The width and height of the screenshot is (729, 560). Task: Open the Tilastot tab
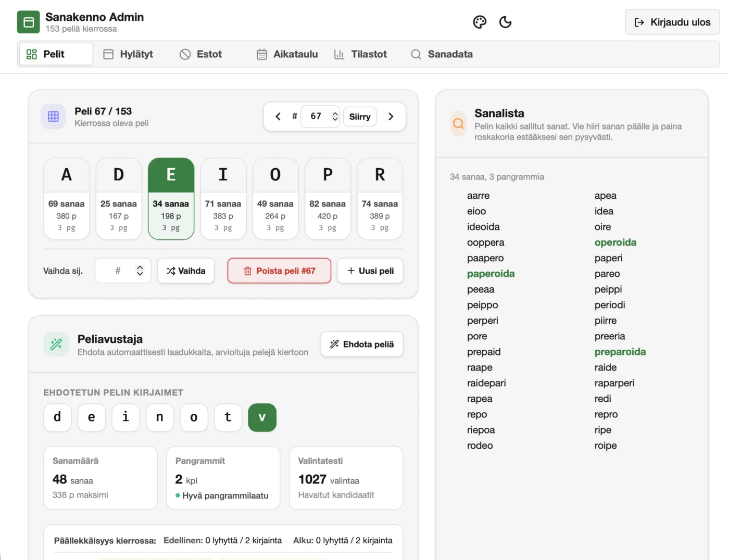[x=360, y=54]
